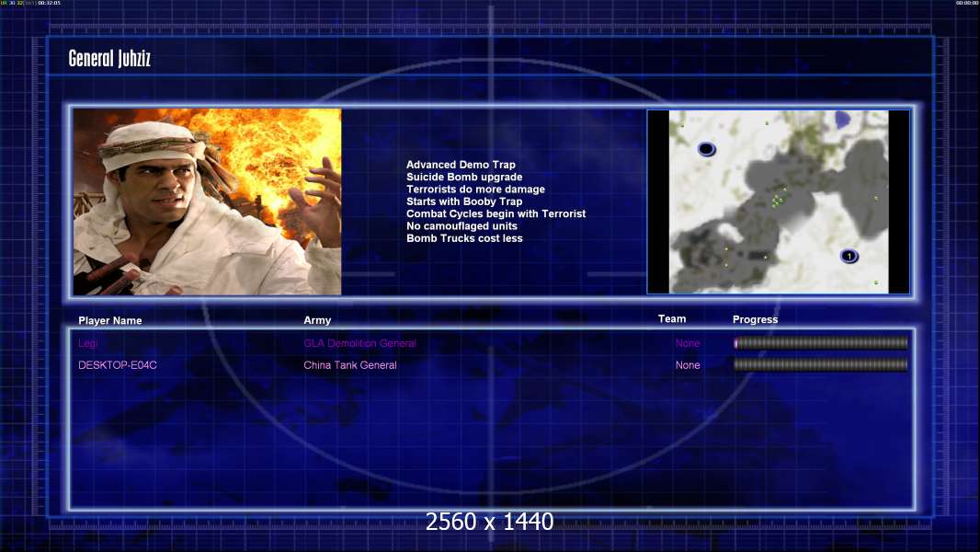Click DESKTOP-E04C's loading progress bar

821,364
